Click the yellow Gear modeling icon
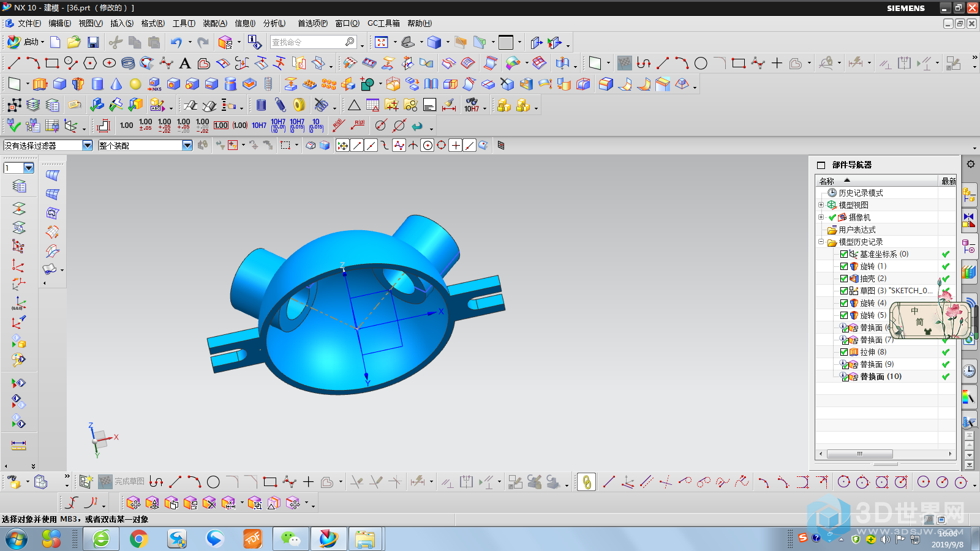The height and width of the screenshot is (551, 980). (x=299, y=105)
